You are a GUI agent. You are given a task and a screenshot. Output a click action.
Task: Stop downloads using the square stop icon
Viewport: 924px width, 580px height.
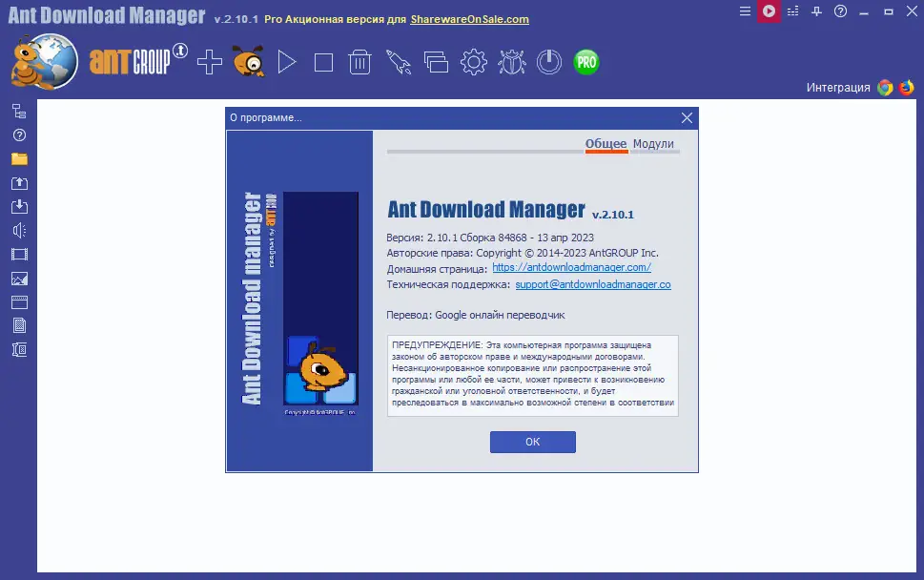click(x=325, y=62)
